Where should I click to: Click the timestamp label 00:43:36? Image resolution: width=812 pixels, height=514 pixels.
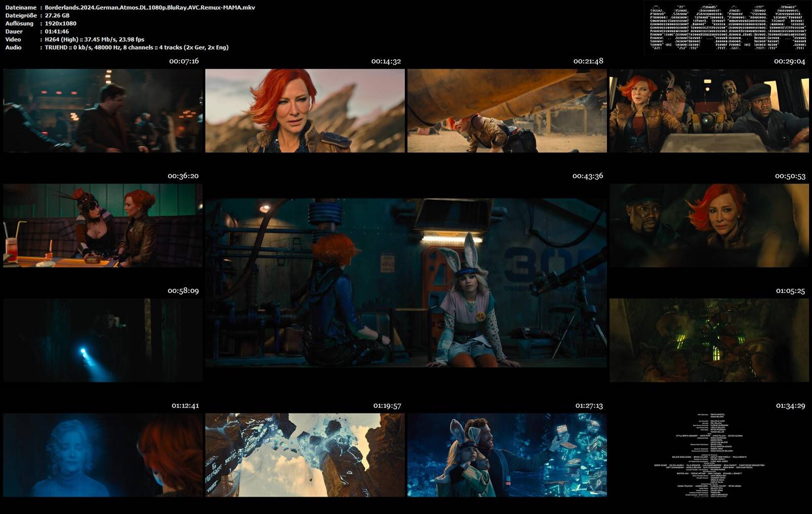tap(588, 176)
